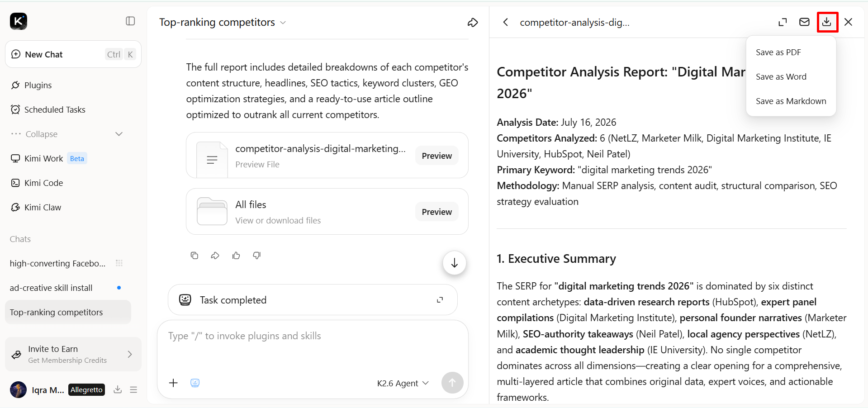Open the hamburger menu near profile
868x408 pixels.
[x=133, y=389]
